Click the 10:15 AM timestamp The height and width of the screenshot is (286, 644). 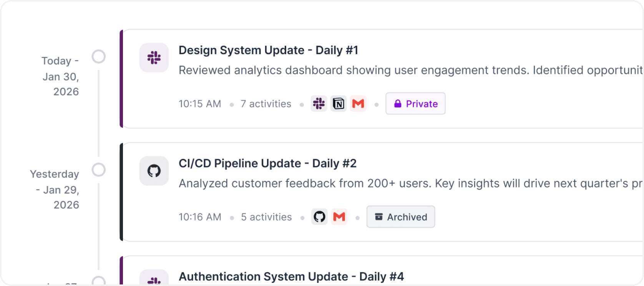pyautogui.click(x=200, y=104)
